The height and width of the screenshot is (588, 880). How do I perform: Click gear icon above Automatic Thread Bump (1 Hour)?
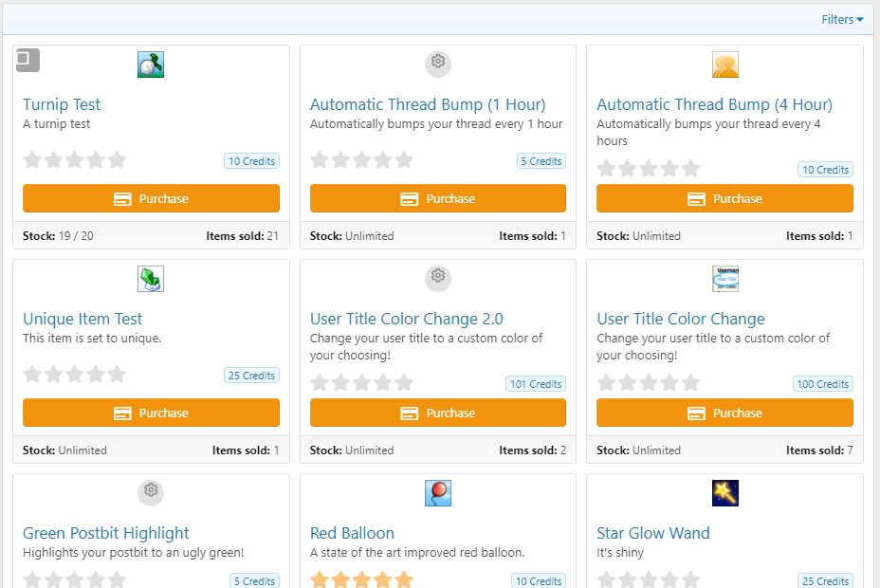(438, 64)
